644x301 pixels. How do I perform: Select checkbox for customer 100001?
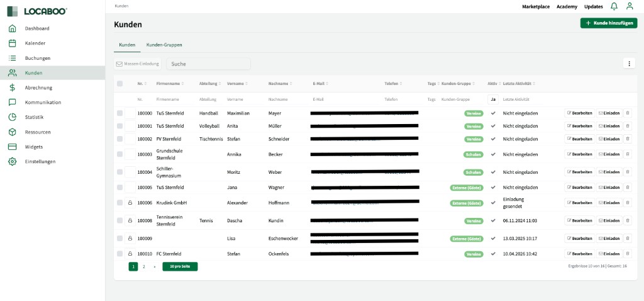click(120, 126)
